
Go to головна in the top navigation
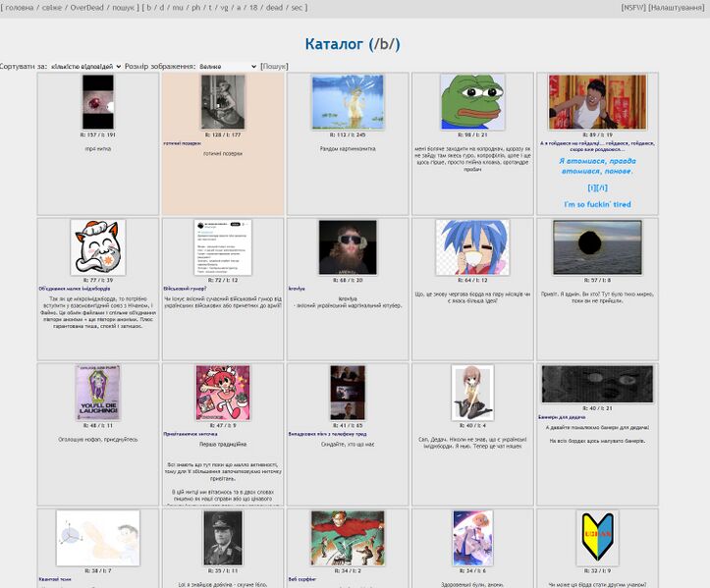tap(20, 8)
